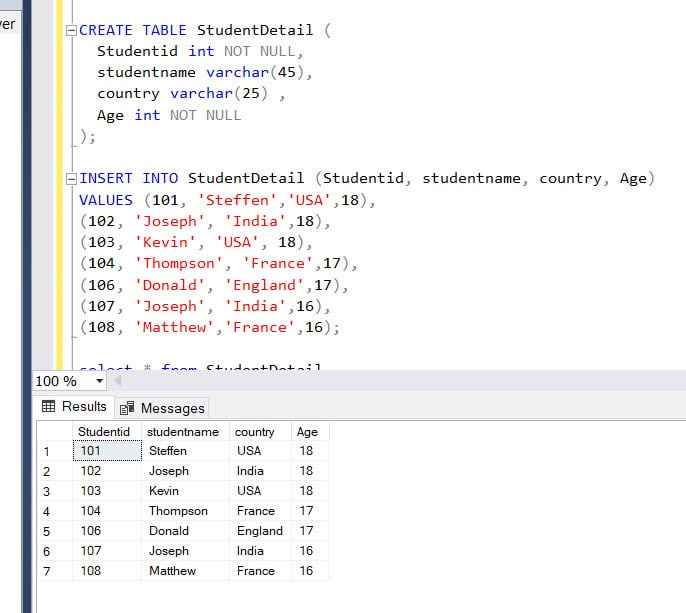Select row header number 4
686x613 pixels.
[55, 511]
